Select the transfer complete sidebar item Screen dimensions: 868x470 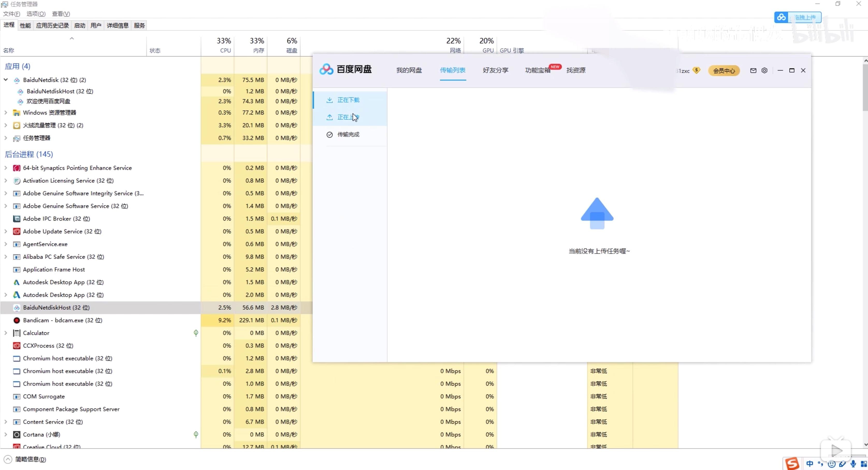pyautogui.click(x=348, y=134)
